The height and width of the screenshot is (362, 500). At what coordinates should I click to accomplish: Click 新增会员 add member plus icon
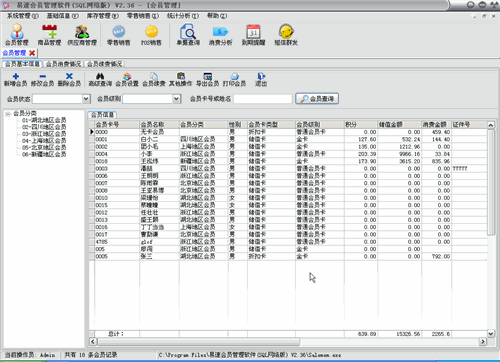16,80
